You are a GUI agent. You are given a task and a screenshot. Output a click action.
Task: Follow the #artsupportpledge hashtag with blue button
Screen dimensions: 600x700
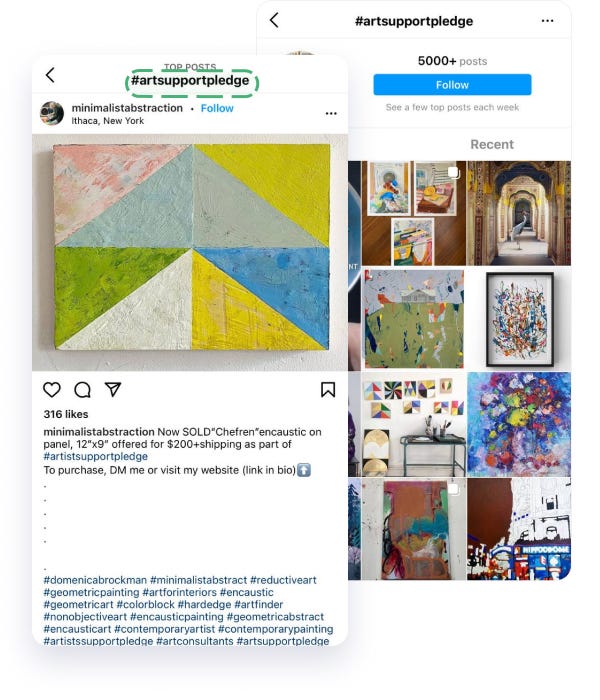(452, 85)
